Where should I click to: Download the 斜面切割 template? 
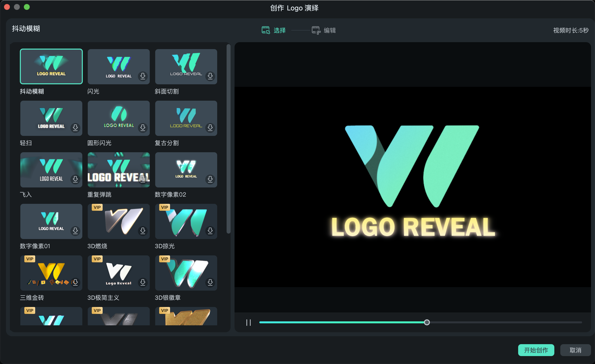click(x=210, y=76)
